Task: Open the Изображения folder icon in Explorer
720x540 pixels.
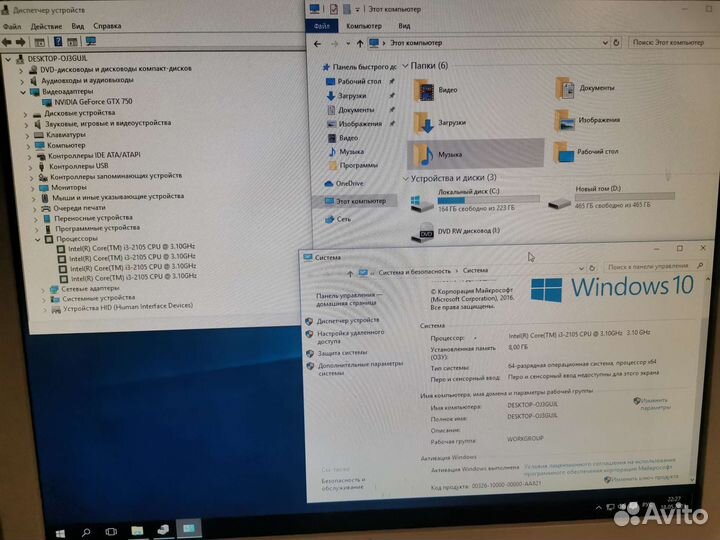Action: 565,120
